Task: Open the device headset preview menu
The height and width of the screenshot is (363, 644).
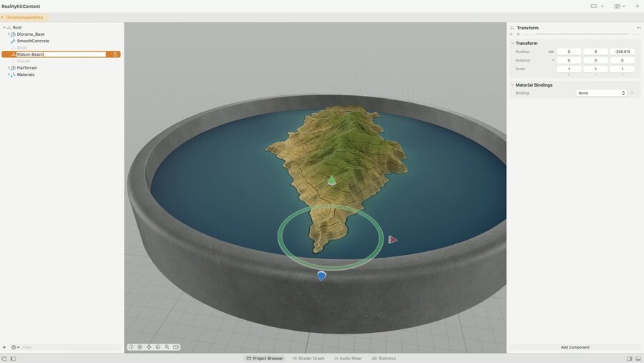Action: click(x=597, y=6)
